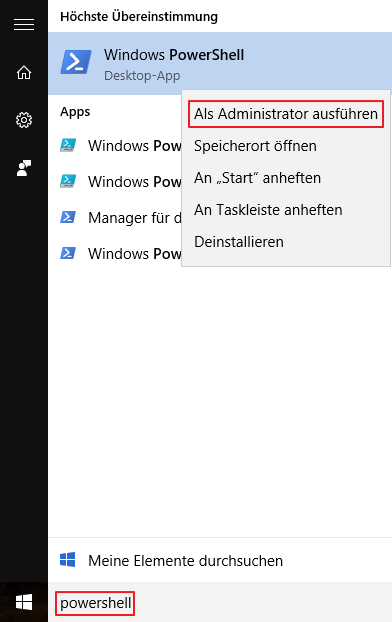Click the Manager für d... app icon
Image resolution: width=392 pixels, height=622 pixels.
pos(68,217)
